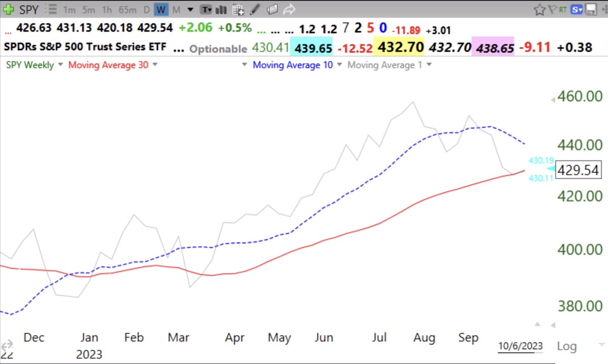Open the Moving Average 1 dropdown arrow
Image resolution: width=608 pixels, height=364 pixels.
coord(429,65)
